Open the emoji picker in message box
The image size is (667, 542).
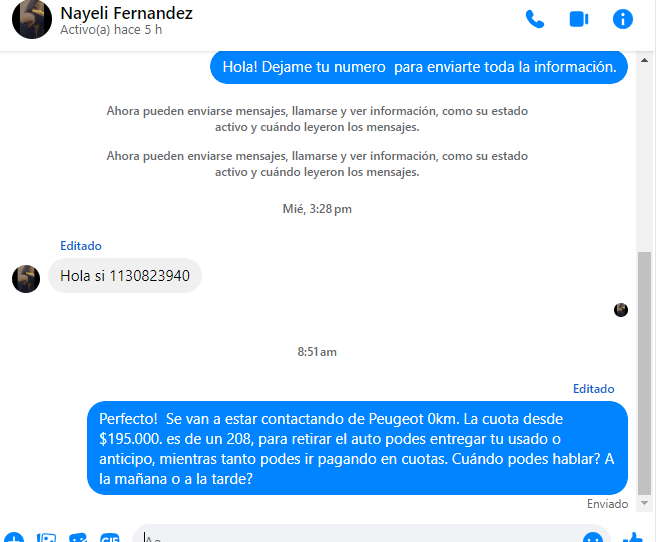point(593,537)
